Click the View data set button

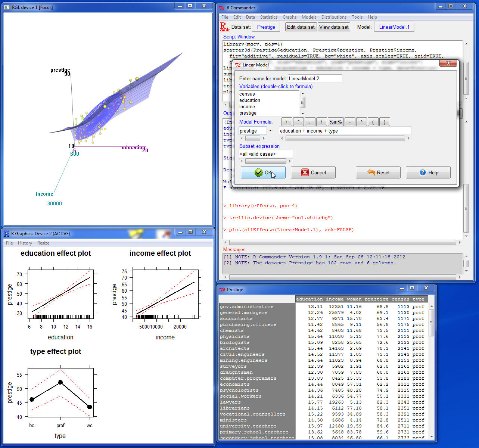tap(334, 27)
